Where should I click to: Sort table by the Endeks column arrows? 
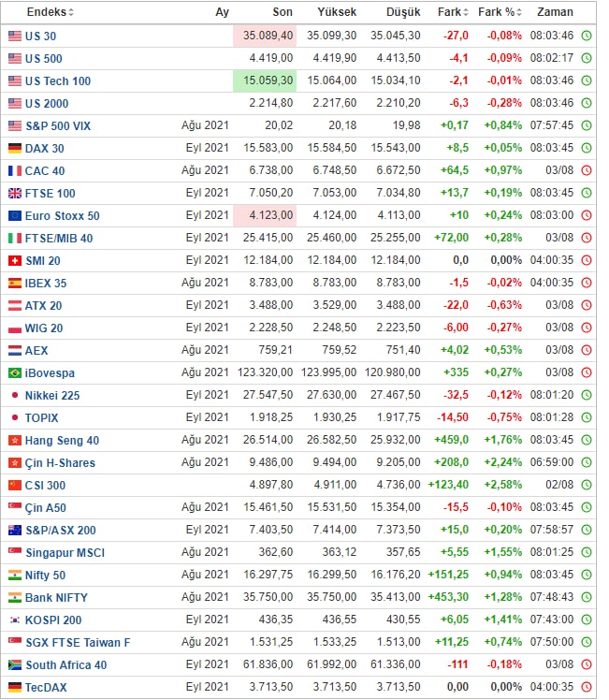(x=71, y=12)
